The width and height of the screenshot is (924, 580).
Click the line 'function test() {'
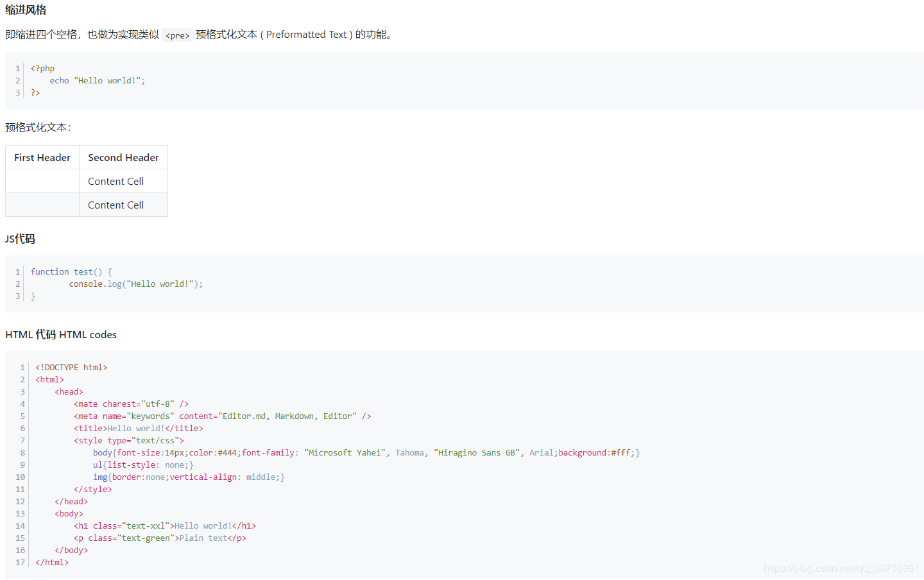click(71, 272)
